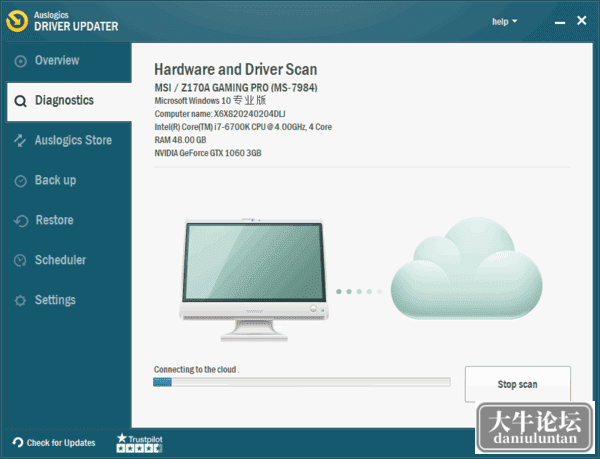Click the Scheduler clock icon

20,261
